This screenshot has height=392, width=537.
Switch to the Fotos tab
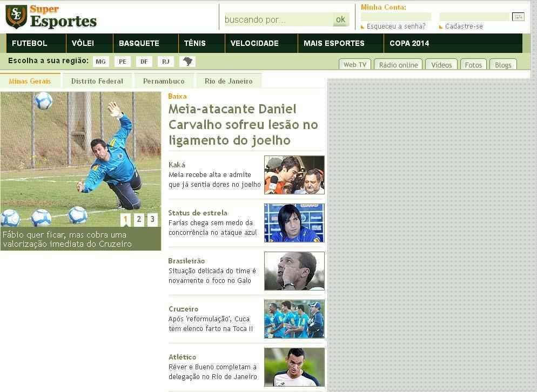[473, 65]
